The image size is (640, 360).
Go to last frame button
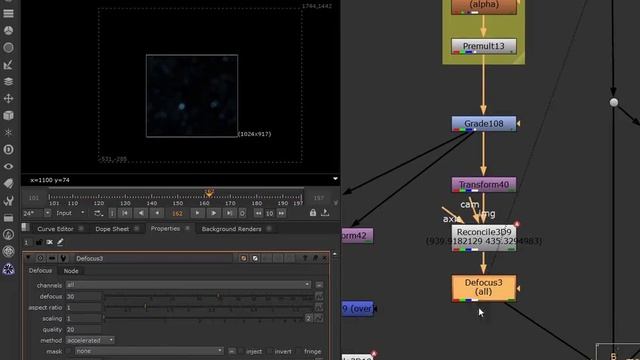(x=229, y=213)
